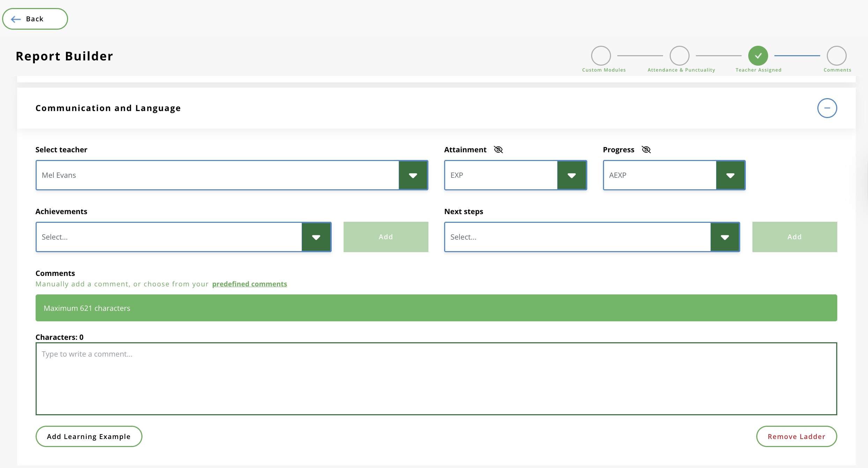Expand the Achievements select dropdown

[316, 237]
